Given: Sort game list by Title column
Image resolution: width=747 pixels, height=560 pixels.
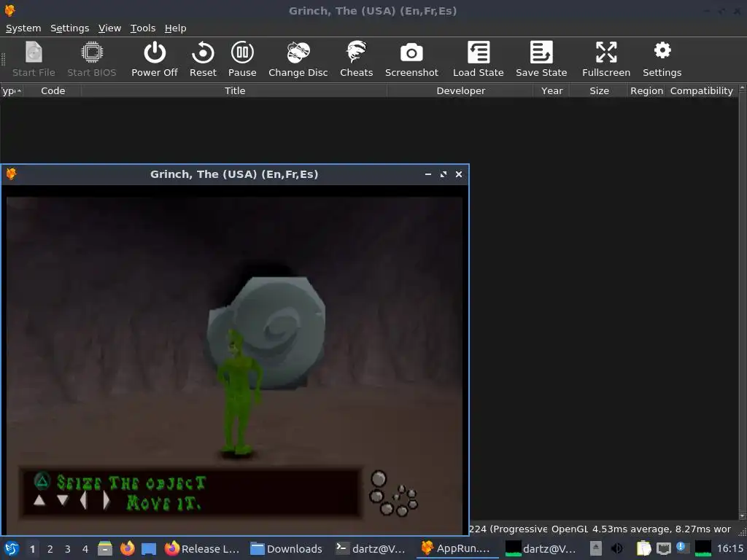Looking at the screenshot, I should click(234, 90).
